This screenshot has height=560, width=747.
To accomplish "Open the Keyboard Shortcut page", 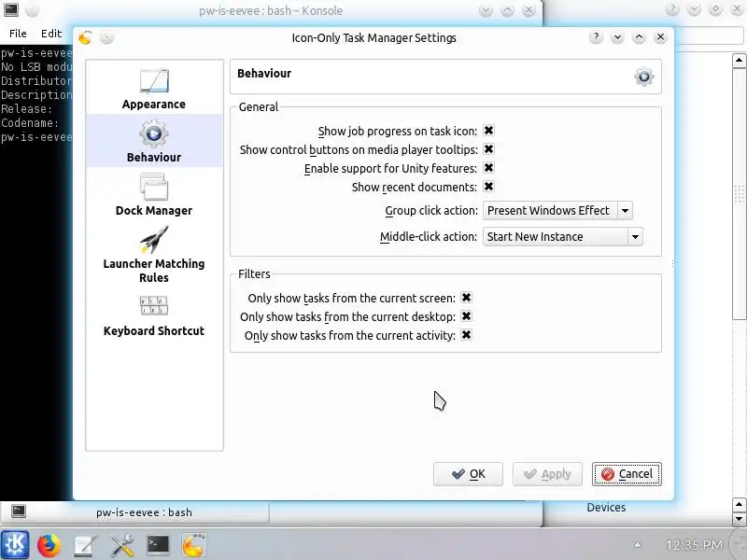I will pos(154,316).
